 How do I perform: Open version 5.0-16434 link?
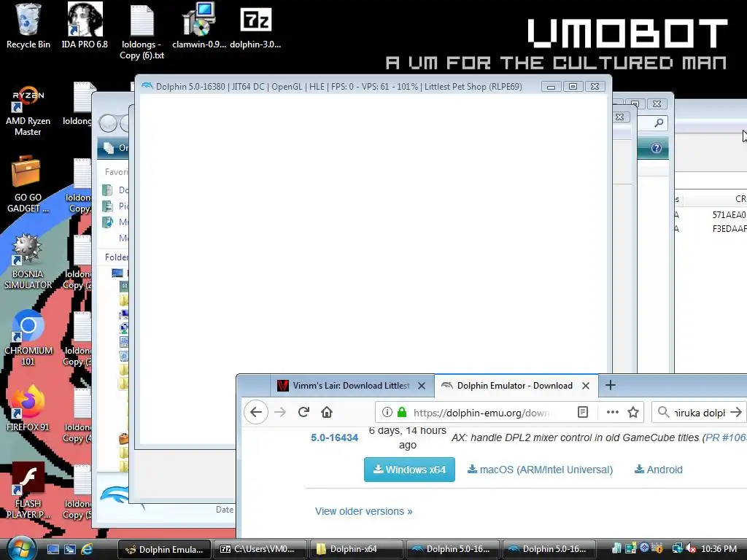[334, 437]
